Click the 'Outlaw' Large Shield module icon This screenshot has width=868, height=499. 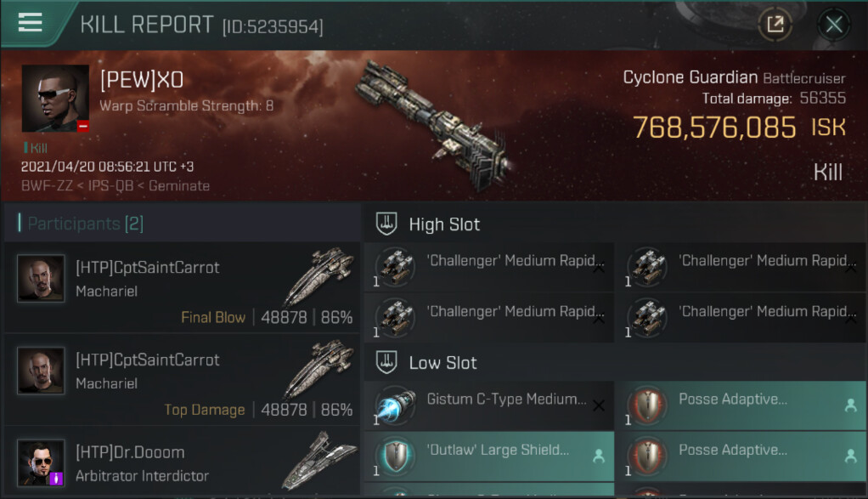pos(395,456)
